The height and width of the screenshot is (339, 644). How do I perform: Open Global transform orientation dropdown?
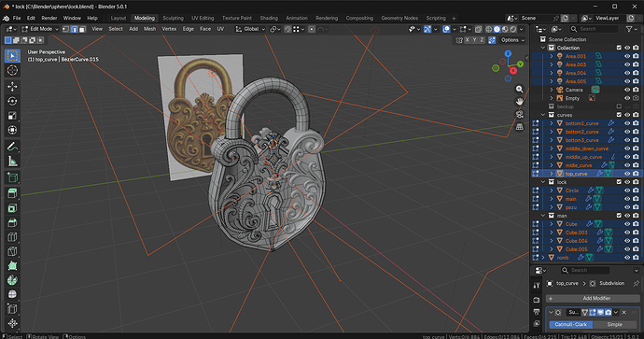coord(250,29)
